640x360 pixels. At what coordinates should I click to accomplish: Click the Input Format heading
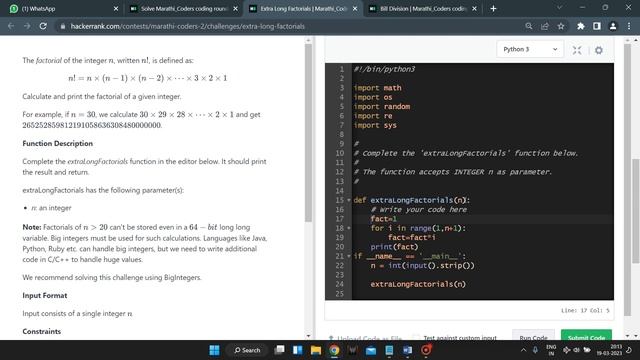point(45,295)
